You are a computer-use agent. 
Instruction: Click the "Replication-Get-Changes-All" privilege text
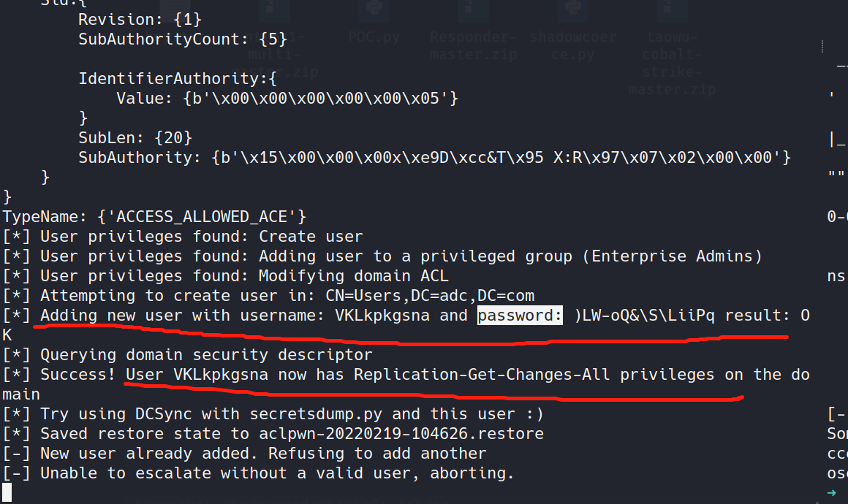pos(482,375)
